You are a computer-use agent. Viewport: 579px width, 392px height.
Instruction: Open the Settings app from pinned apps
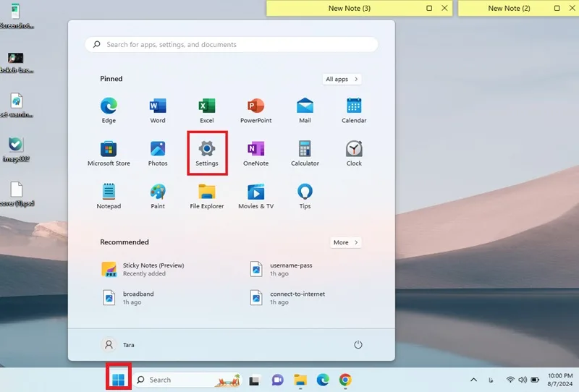207,153
